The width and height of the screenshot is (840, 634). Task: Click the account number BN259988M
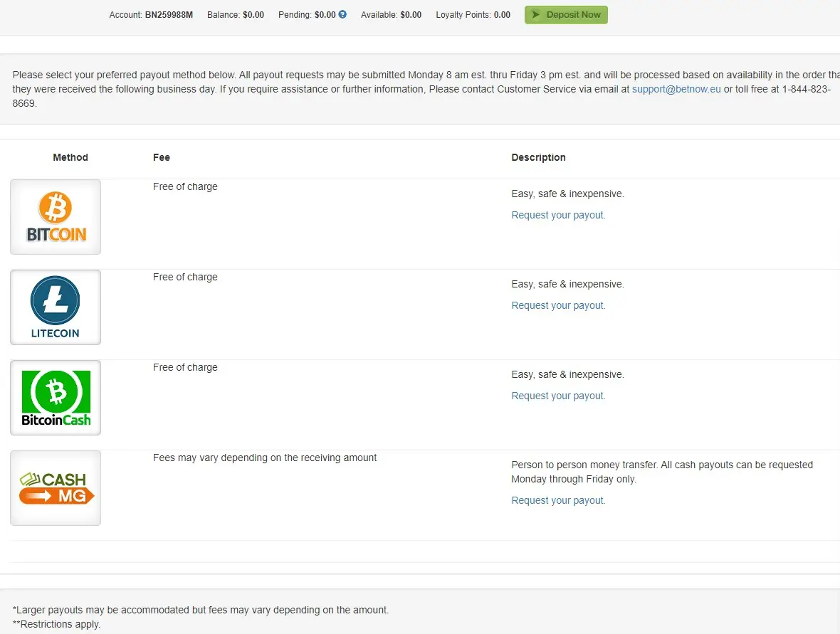point(169,15)
